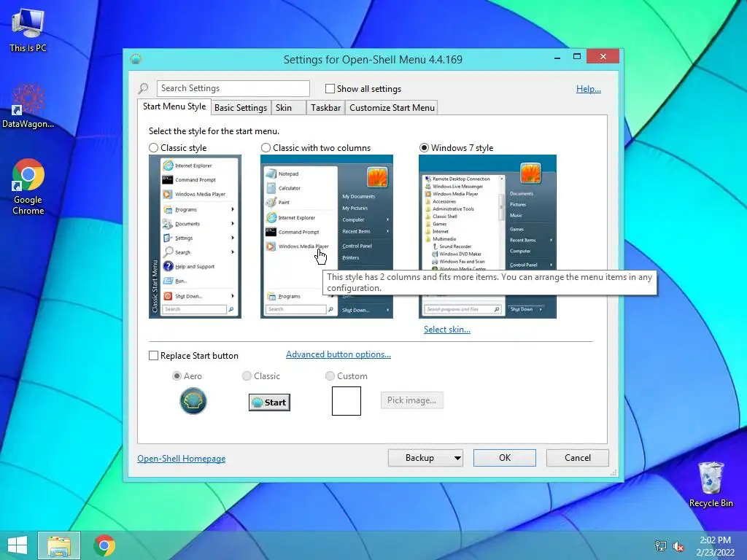Open the Taskbar tab

pos(325,108)
